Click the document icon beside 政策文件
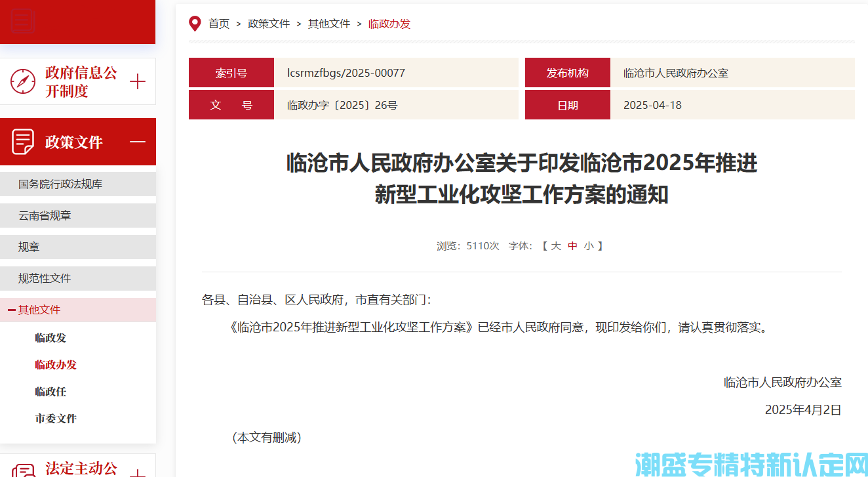Viewport: 868px width, 477px height. [x=23, y=142]
